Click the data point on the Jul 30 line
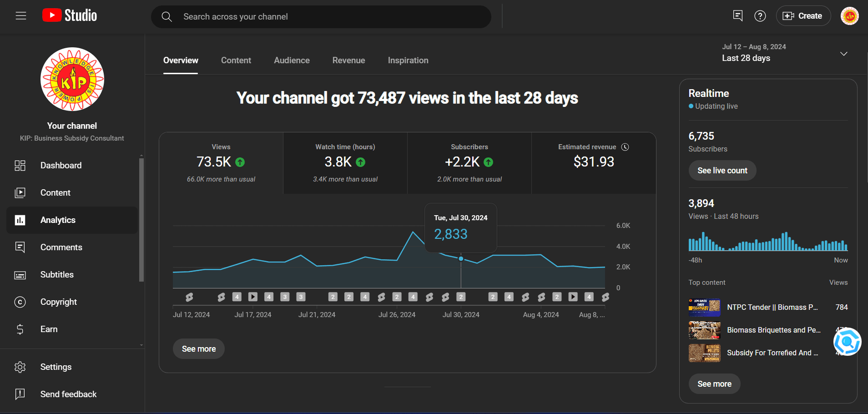 pyautogui.click(x=461, y=259)
